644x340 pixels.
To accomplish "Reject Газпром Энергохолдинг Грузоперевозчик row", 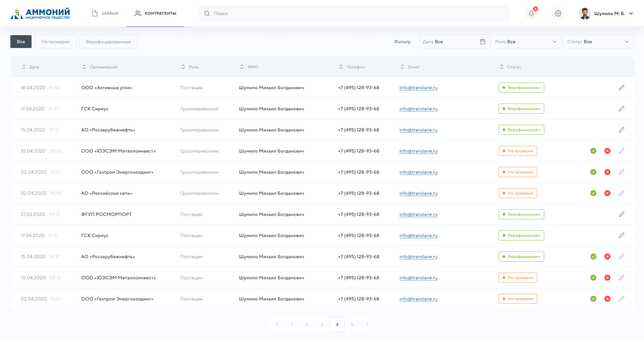I will click(x=607, y=172).
